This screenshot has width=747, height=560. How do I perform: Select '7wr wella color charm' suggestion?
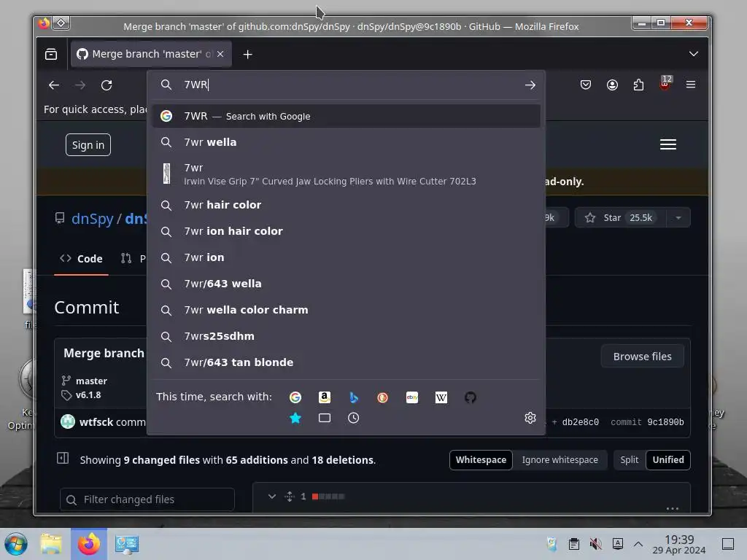coord(347,310)
